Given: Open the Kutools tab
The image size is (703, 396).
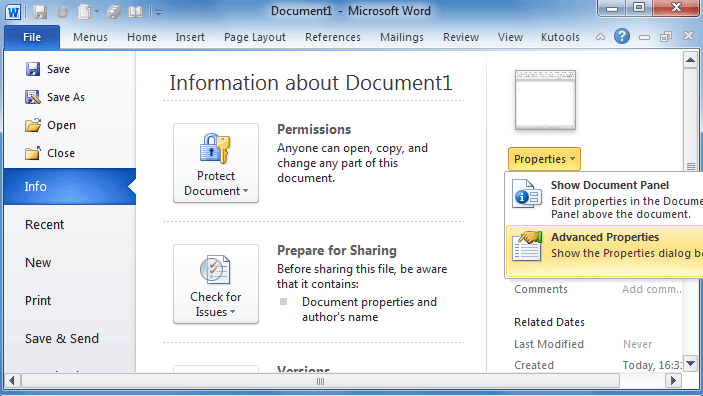Looking at the screenshot, I should 560,37.
